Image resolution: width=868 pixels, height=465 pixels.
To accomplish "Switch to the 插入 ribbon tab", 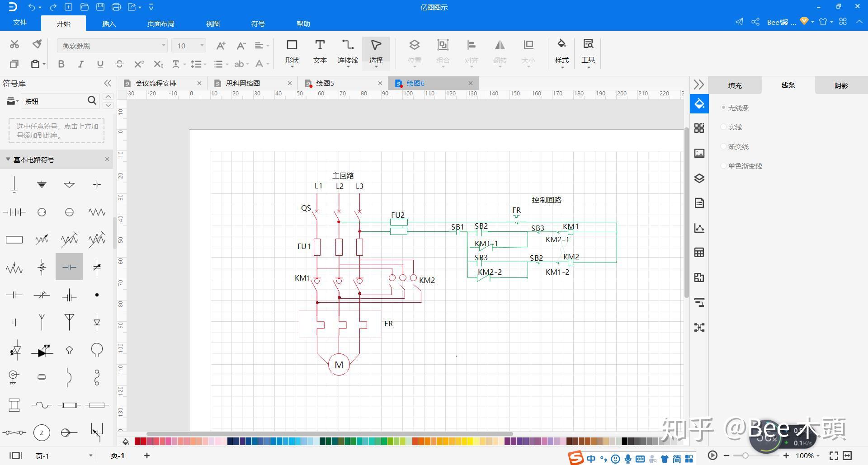I will tap(108, 23).
